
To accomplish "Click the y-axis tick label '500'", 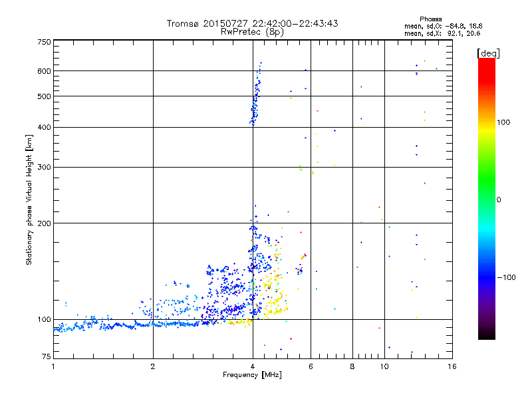I will tap(44, 96).
